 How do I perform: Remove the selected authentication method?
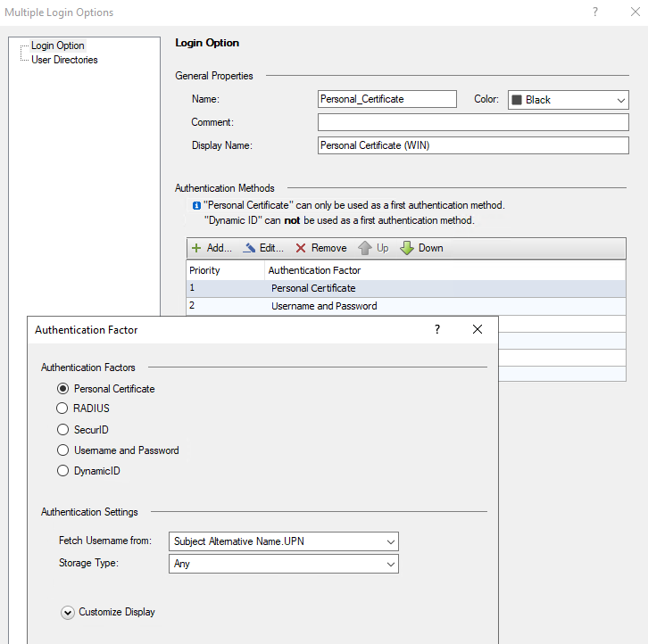(320, 248)
